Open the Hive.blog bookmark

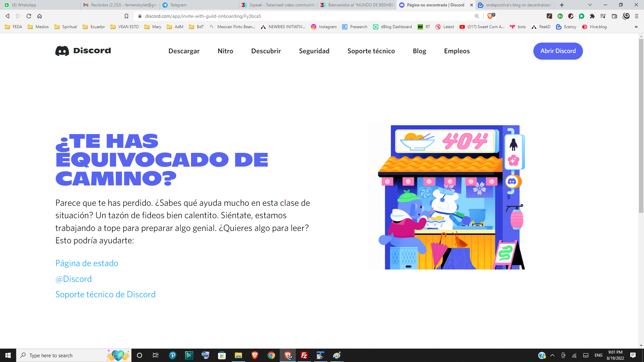[594, 27]
